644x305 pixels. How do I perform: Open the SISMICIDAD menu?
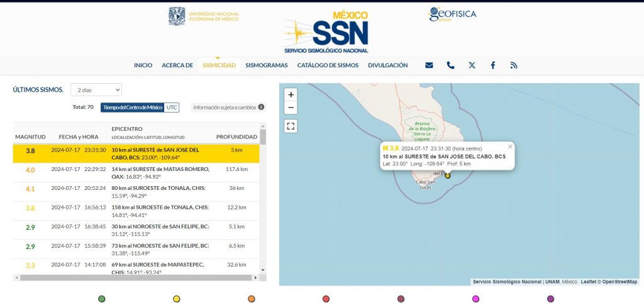pos(219,65)
